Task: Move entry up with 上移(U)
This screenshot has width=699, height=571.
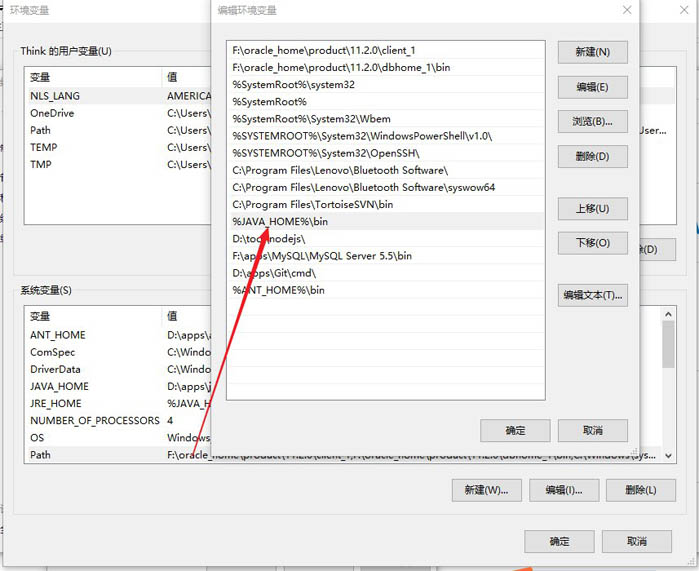Action: pyautogui.click(x=592, y=209)
